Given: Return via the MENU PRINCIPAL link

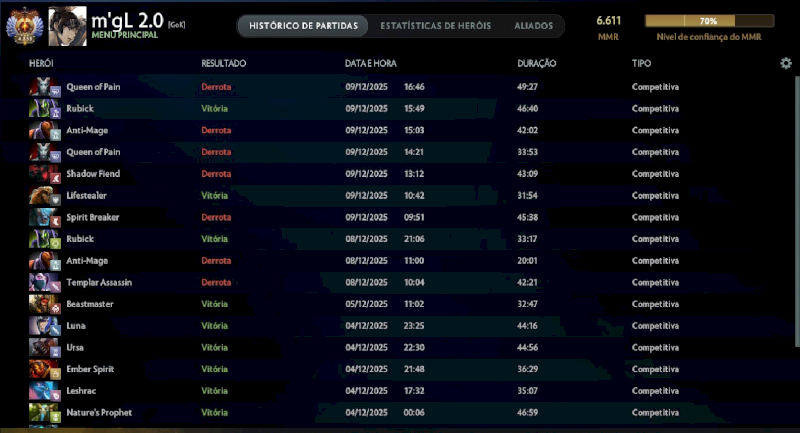Looking at the screenshot, I should click(124, 35).
